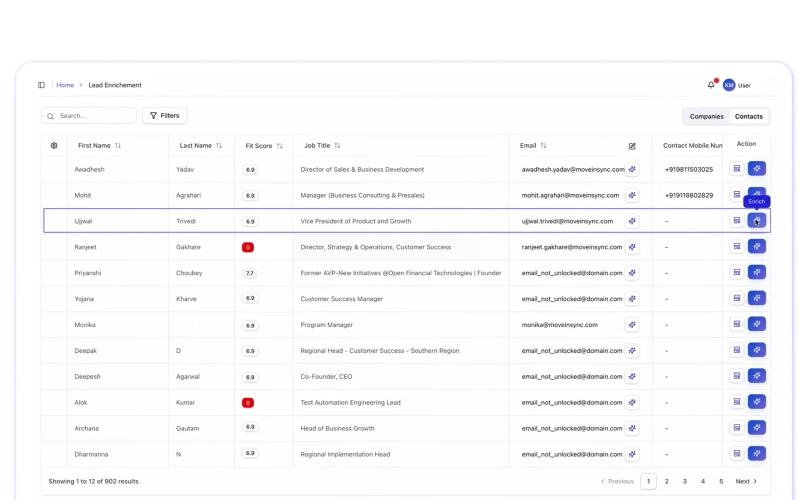Enrich Priyanshi Choubey using the blue button
800x500 pixels.
757,272
